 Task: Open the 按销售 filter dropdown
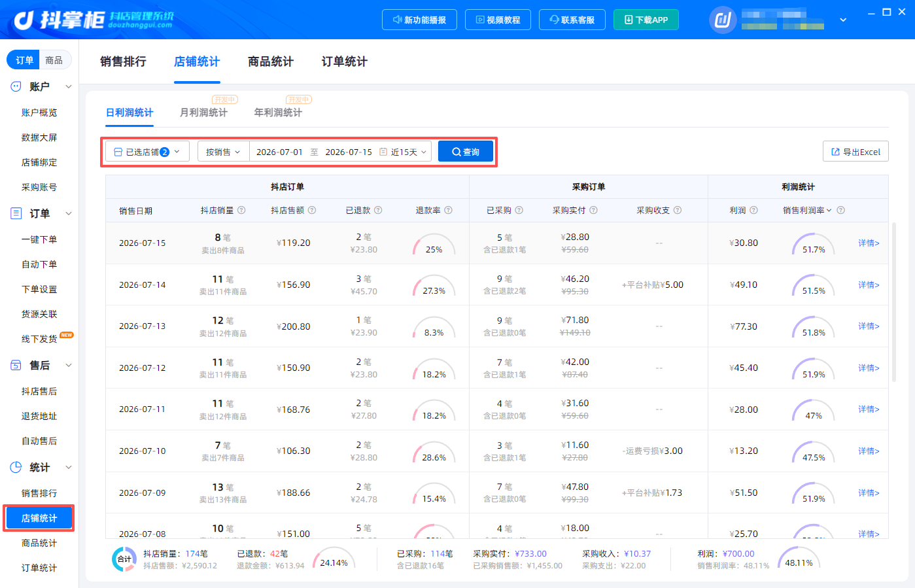point(223,152)
